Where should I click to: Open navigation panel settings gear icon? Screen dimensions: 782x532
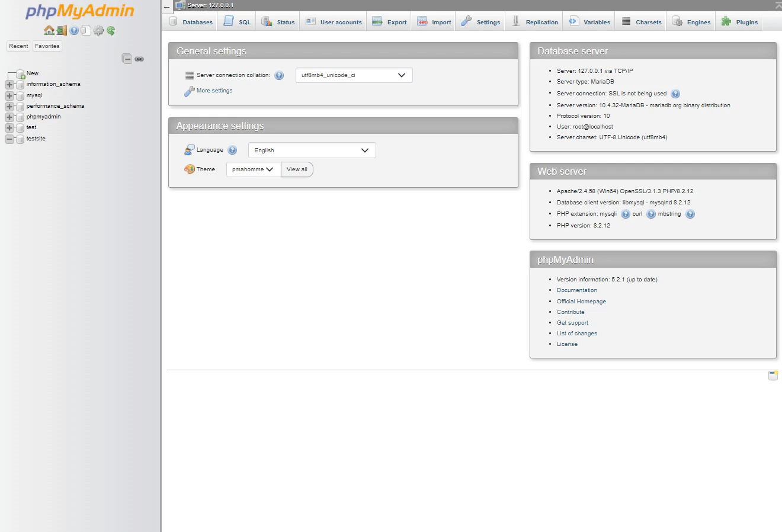[x=98, y=30]
